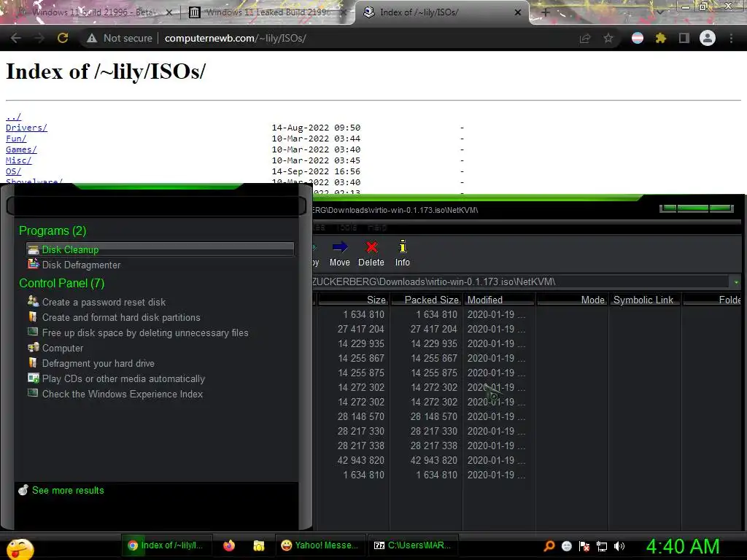Click the Move button in 7-Zip toolbar
Viewport: 747px width, 560px height.
click(340, 254)
